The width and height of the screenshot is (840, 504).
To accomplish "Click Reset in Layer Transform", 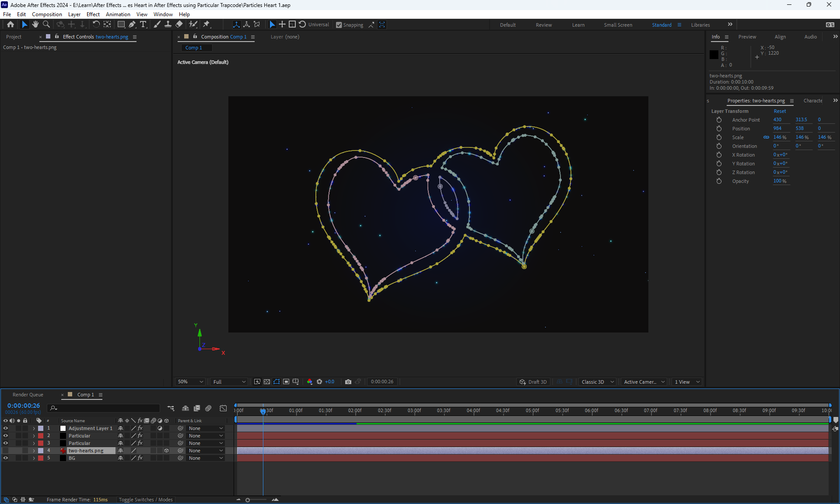I will [780, 111].
